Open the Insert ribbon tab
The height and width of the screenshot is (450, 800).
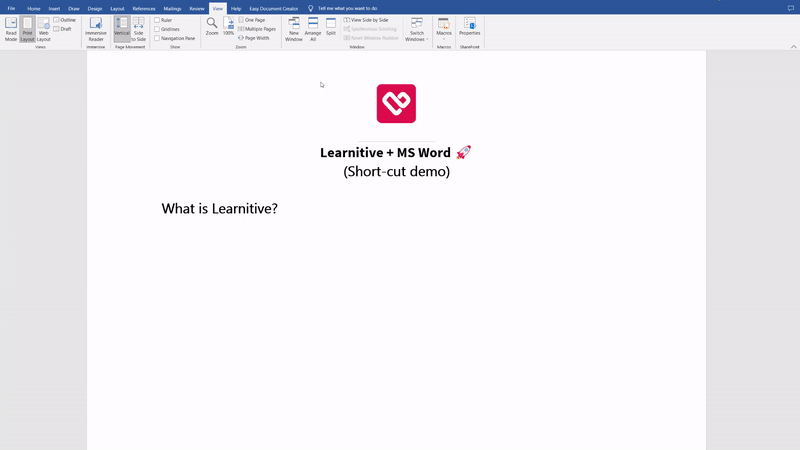(x=54, y=9)
